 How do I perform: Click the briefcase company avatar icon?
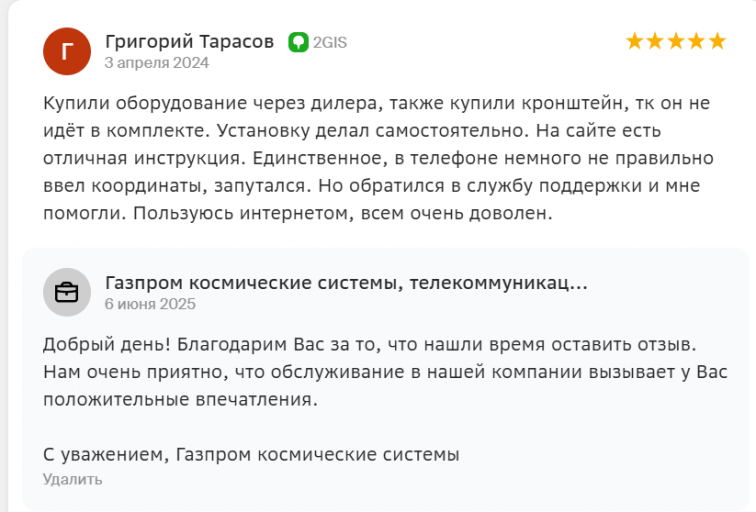click(x=67, y=292)
